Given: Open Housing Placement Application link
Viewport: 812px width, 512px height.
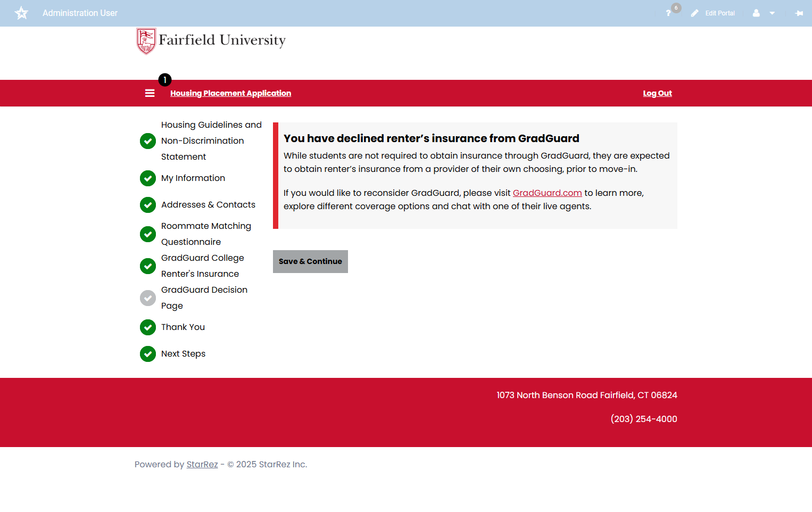Looking at the screenshot, I should (x=230, y=93).
